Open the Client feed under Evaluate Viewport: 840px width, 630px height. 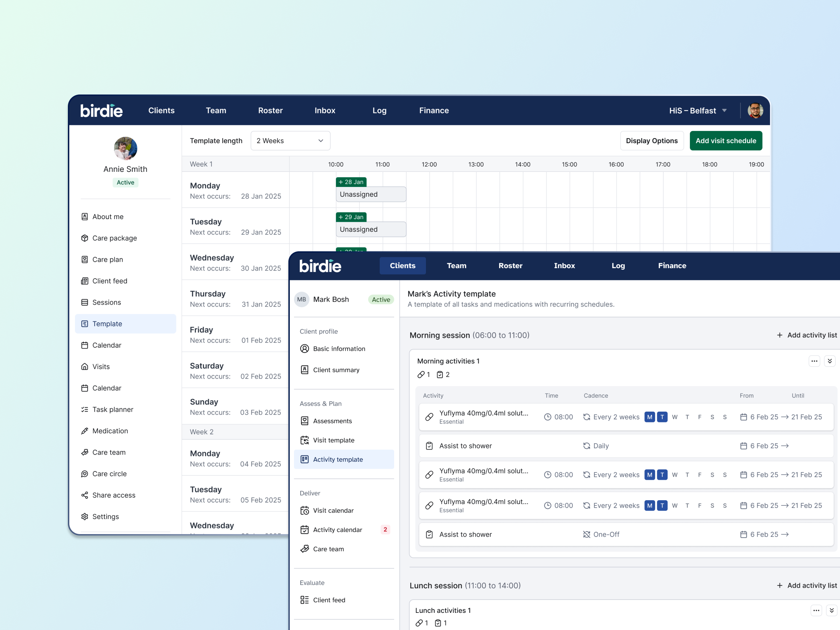click(x=329, y=600)
